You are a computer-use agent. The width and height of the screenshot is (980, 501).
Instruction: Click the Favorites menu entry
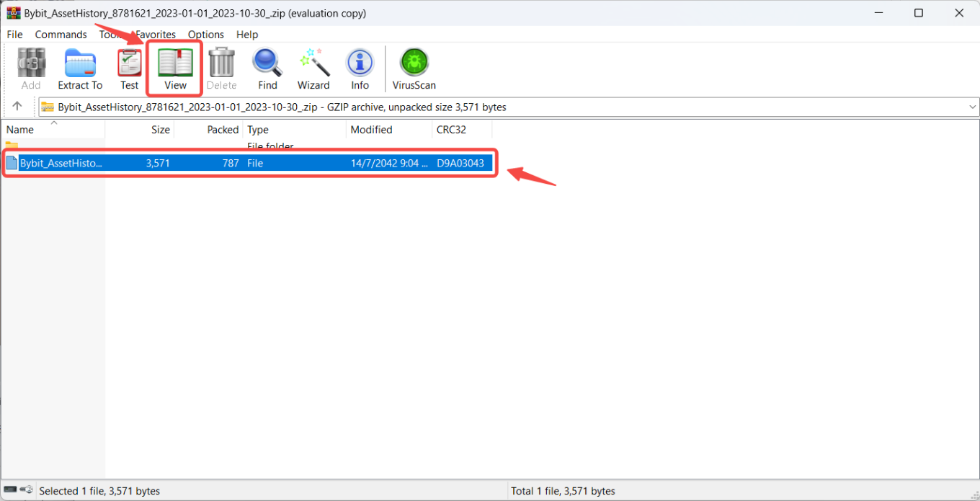pos(156,34)
